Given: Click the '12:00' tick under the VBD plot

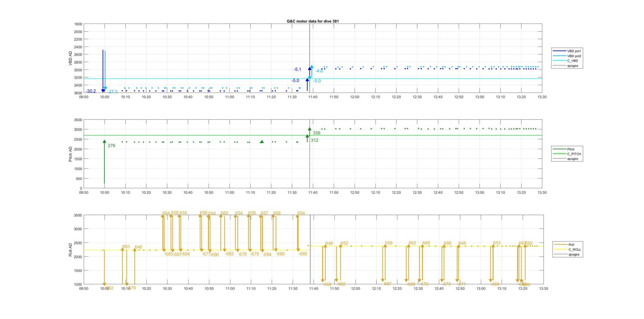Looking at the screenshot, I should click(x=355, y=97).
